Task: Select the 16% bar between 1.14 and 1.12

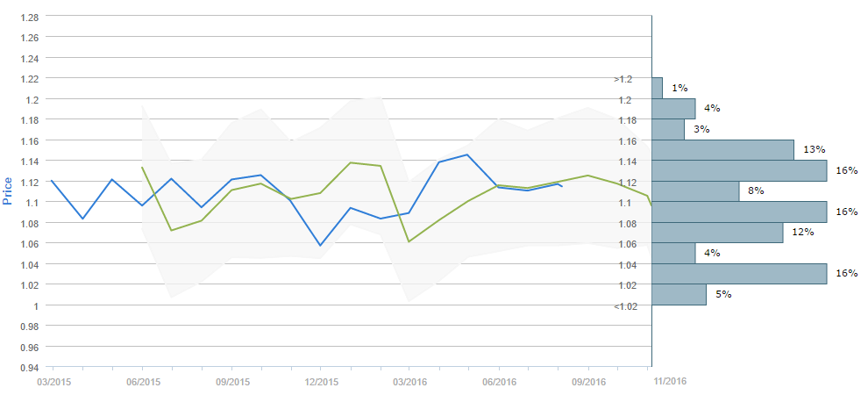Action: (x=740, y=170)
